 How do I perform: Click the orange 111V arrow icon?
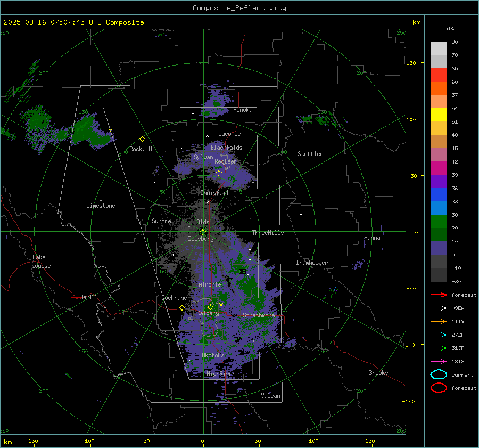pos(439,321)
